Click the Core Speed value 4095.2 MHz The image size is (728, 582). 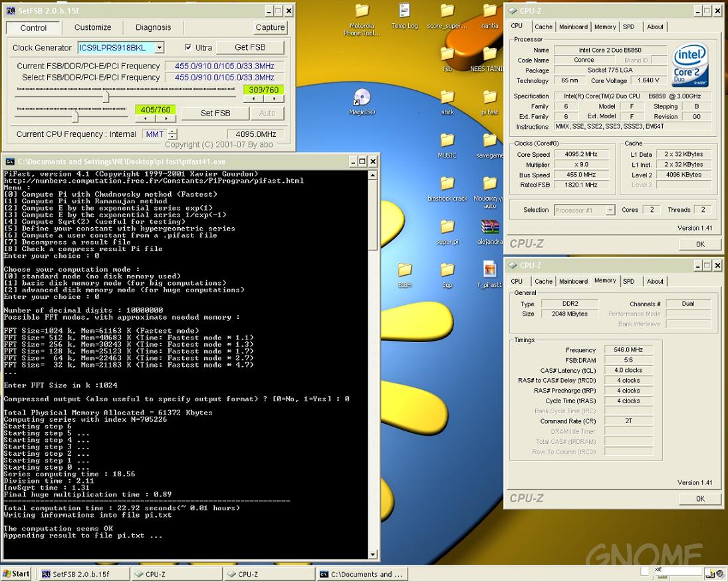581,154
